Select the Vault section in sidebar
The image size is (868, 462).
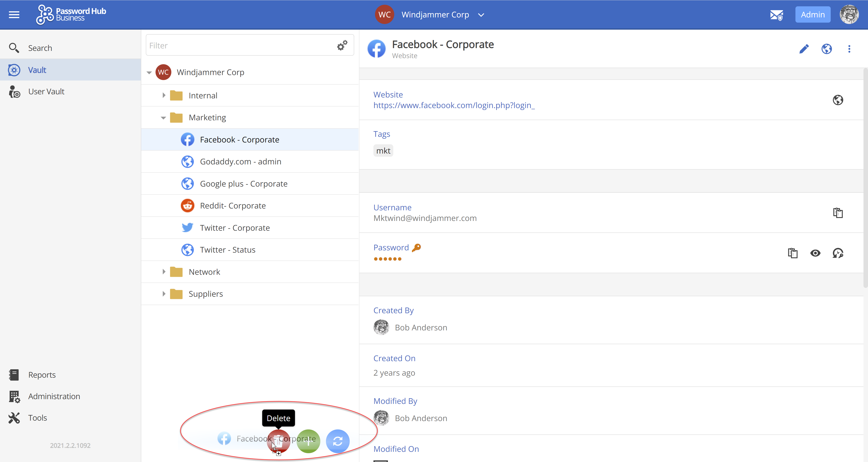pos(37,70)
